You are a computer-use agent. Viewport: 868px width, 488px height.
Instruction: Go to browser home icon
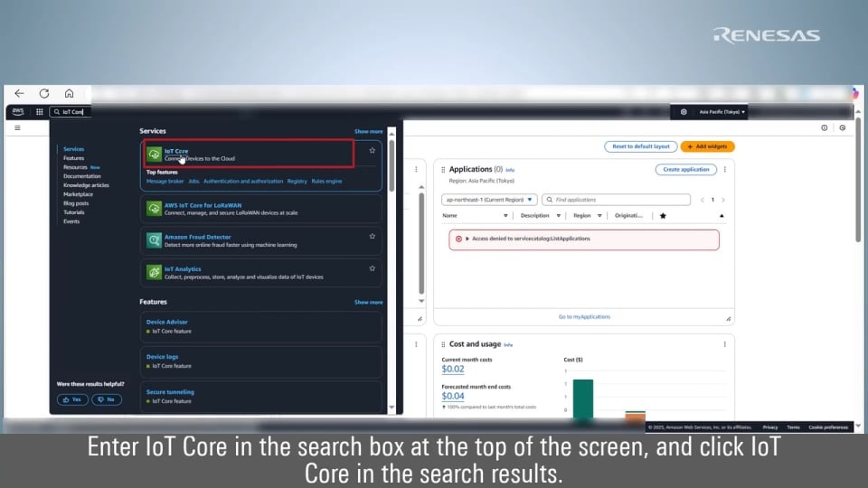coord(69,93)
